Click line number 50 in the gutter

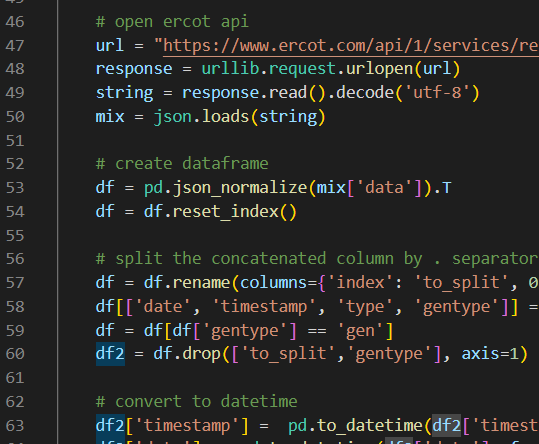(x=15, y=117)
